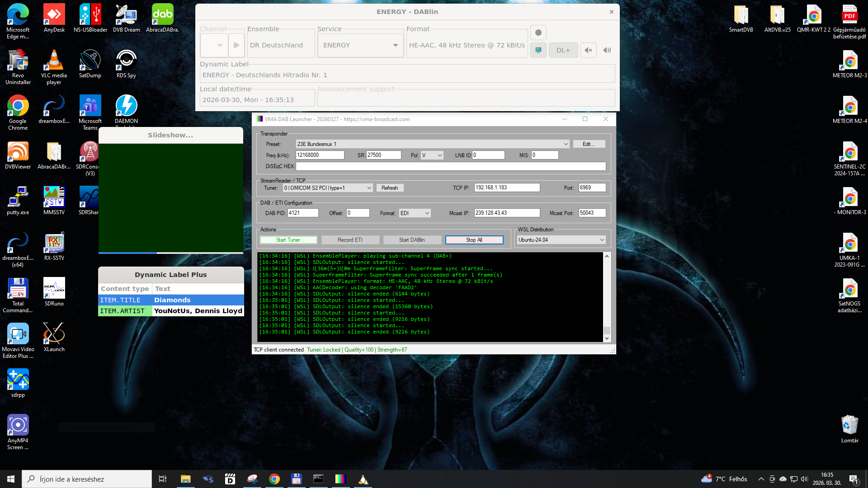The height and width of the screenshot is (488, 868).
Task: Open the notification center icon
Action: pos(854,479)
